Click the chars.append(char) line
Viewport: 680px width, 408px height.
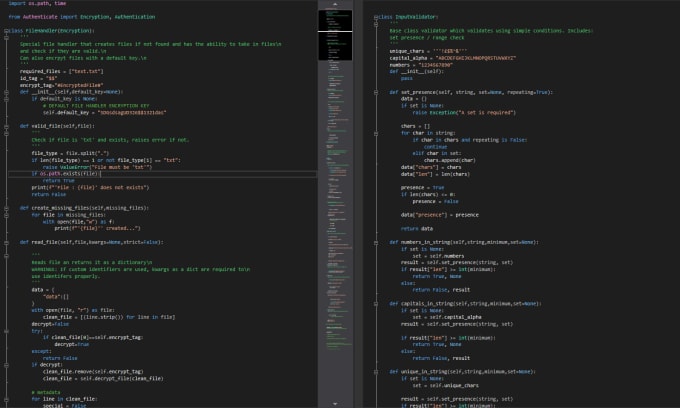pyautogui.click(x=449, y=160)
